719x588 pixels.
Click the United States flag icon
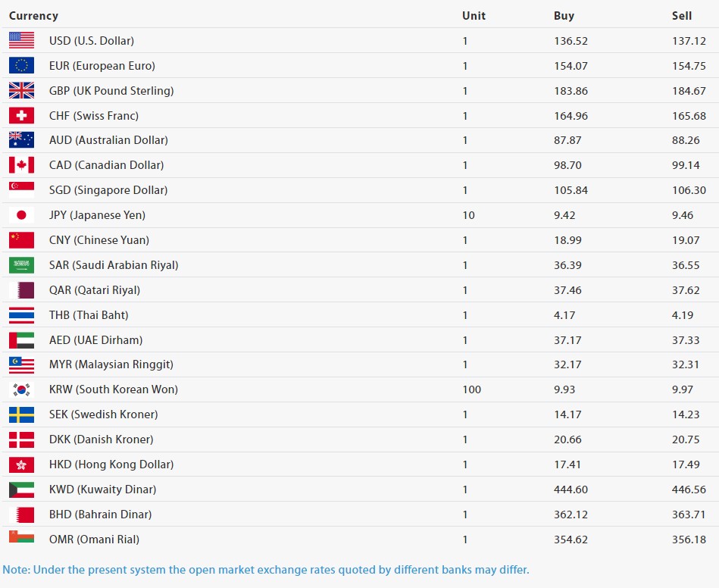click(x=21, y=41)
